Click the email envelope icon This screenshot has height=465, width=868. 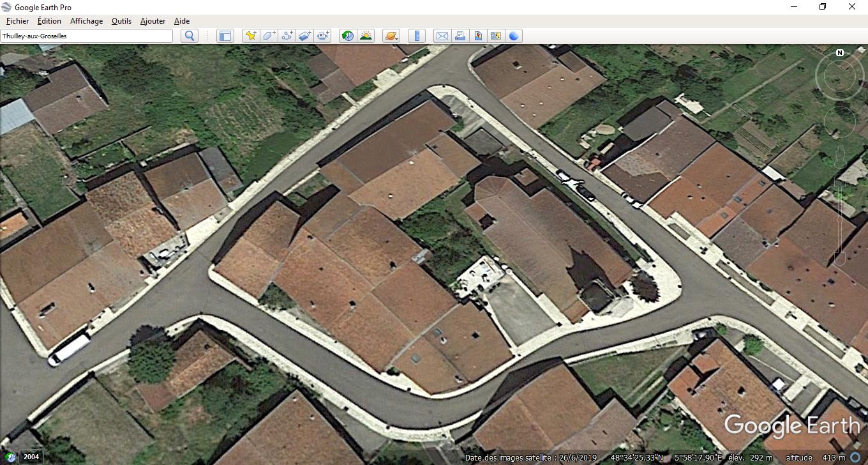click(442, 36)
